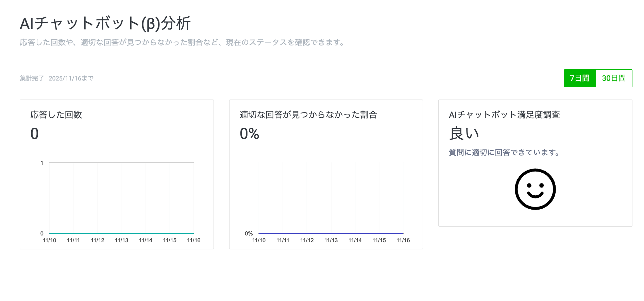Click the page description text below the title
Screen dimensions: 644x301
tap(182, 42)
